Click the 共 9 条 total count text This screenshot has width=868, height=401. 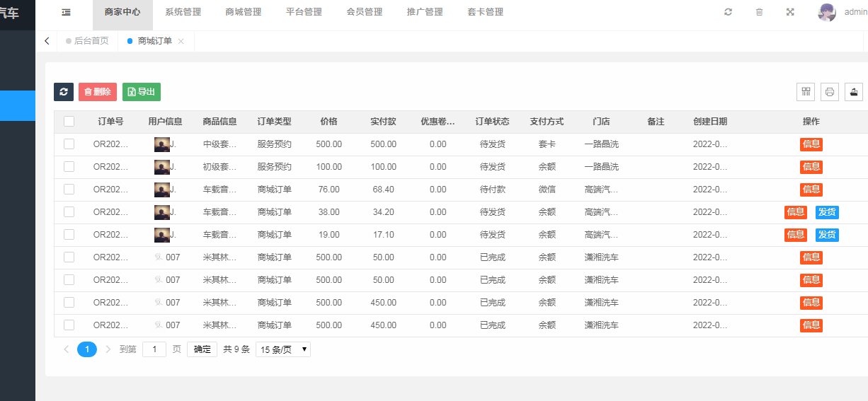(x=236, y=349)
